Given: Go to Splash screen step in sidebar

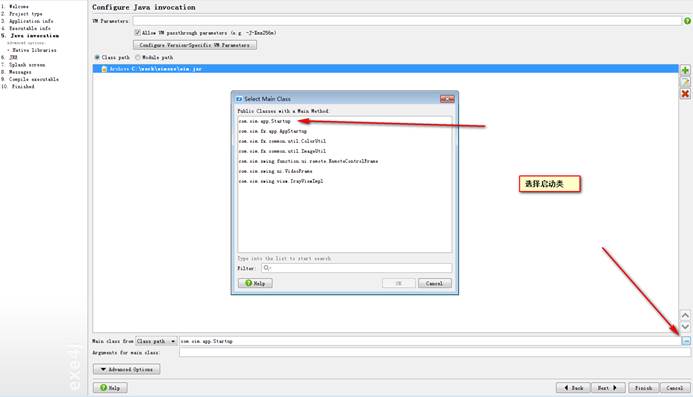Looking at the screenshot, I should click(27, 65).
